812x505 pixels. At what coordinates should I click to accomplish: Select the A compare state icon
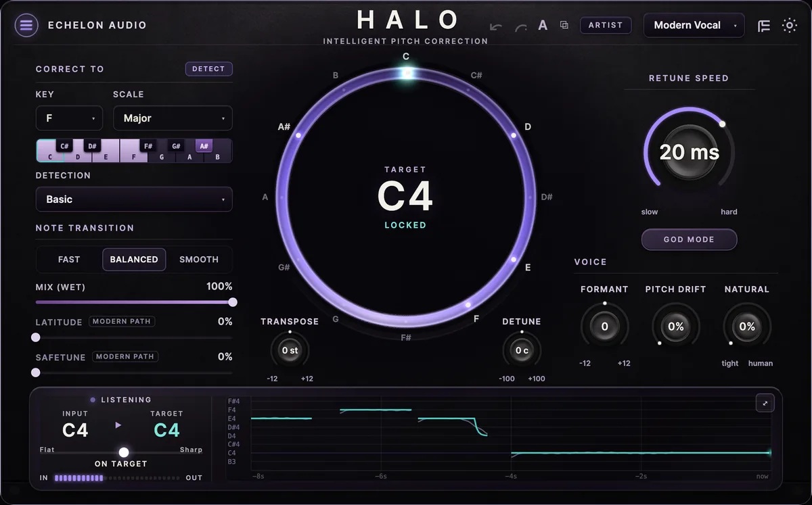pos(543,26)
